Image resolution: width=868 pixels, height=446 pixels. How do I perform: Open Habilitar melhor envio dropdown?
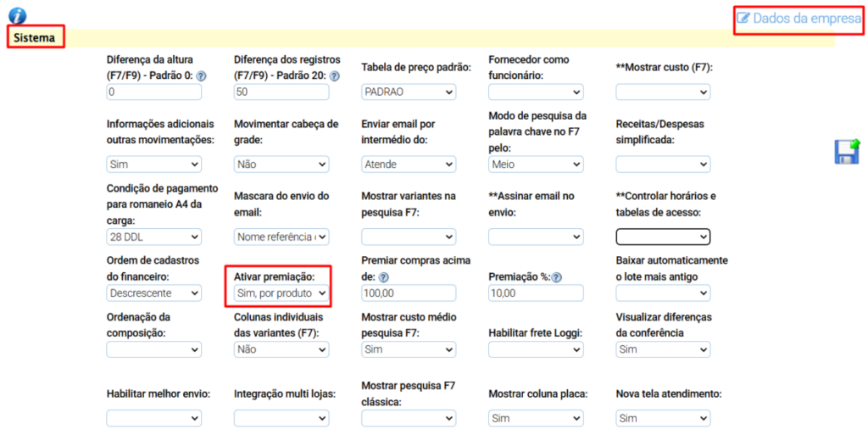tap(154, 418)
